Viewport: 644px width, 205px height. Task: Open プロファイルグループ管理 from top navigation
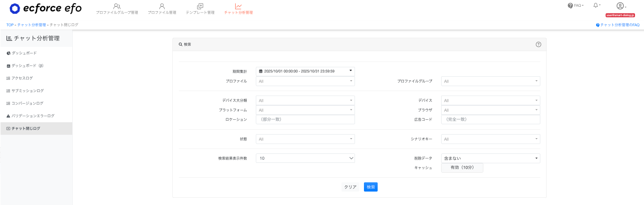coord(117,9)
